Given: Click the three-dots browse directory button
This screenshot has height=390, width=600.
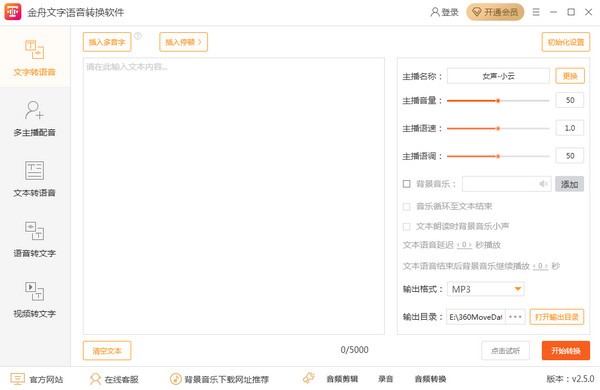Looking at the screenshot, I should (515, 317).
